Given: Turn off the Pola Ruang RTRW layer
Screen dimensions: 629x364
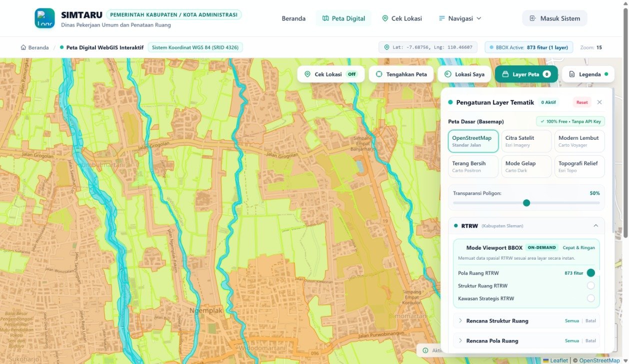Looking at the screenshot, I should [591, 273].
